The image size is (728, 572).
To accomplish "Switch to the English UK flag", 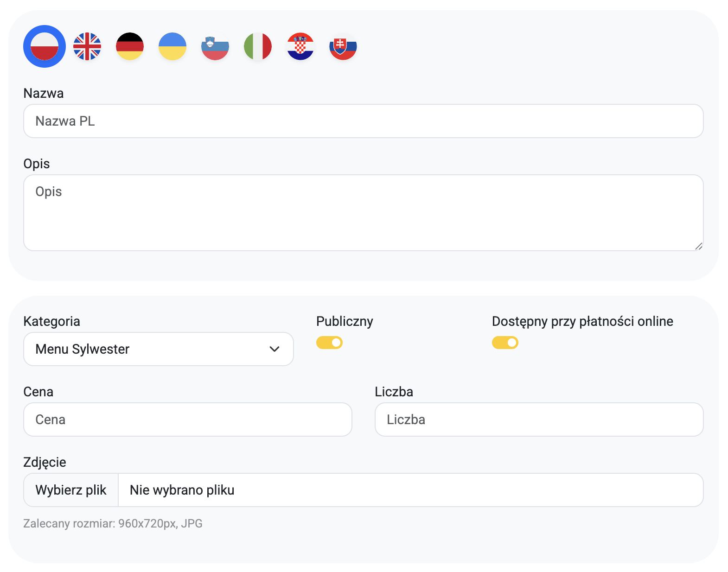I will pos(87,46).
